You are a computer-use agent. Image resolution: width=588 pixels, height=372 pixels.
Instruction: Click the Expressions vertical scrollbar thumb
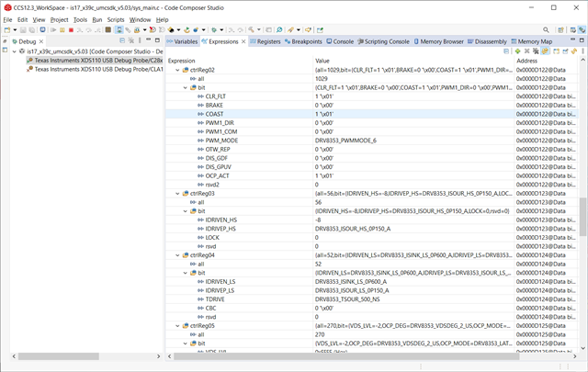pyautogui.click(x=582, y=217)
